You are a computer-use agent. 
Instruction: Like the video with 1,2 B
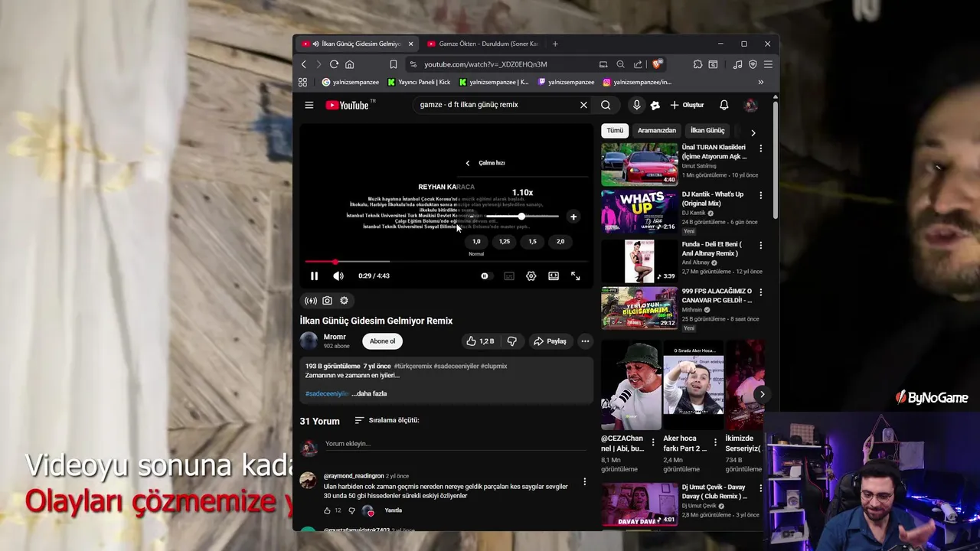point(480,341)
